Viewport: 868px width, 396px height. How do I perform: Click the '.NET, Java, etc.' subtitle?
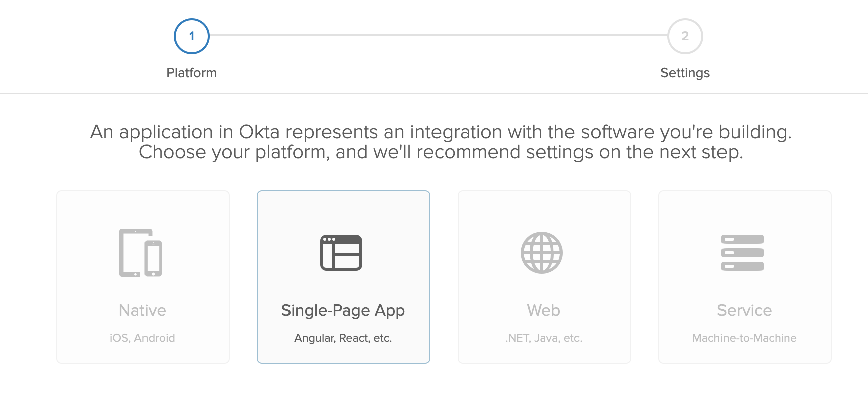544,338
